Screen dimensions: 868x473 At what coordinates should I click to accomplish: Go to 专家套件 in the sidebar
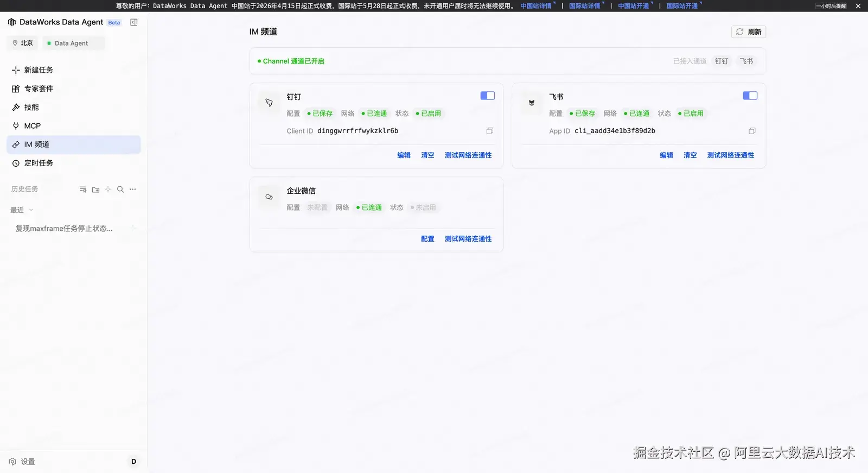74,89
